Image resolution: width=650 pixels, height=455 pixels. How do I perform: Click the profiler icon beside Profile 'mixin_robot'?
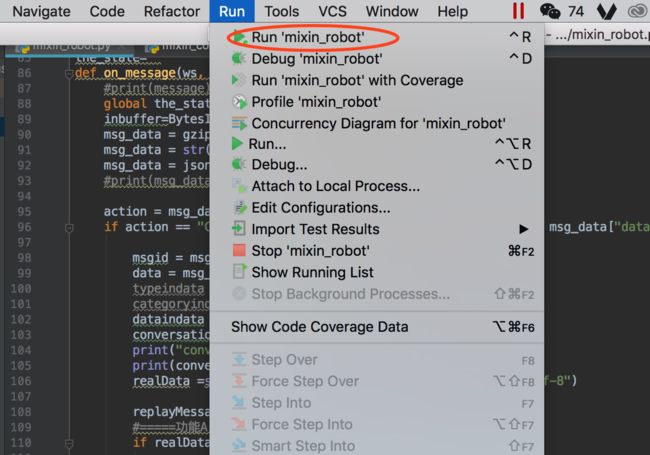click(x=239, y=102)
